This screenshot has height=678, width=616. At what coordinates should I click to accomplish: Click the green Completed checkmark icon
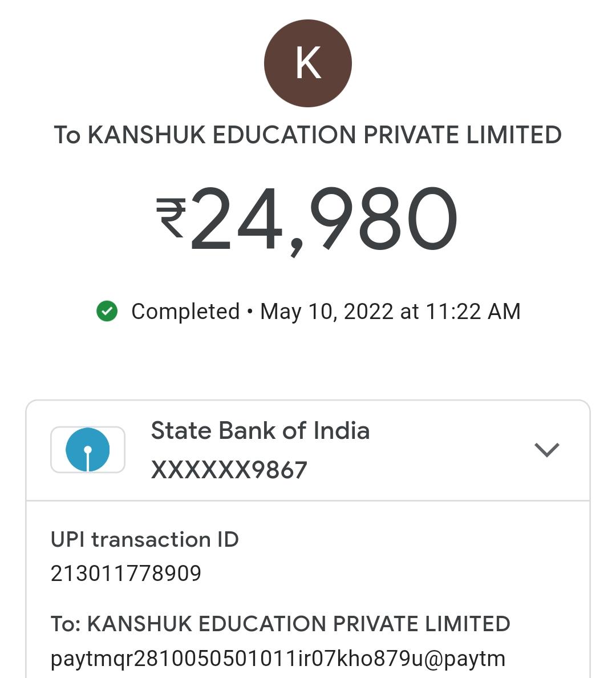pyautogui.click(x=107, y=312)
